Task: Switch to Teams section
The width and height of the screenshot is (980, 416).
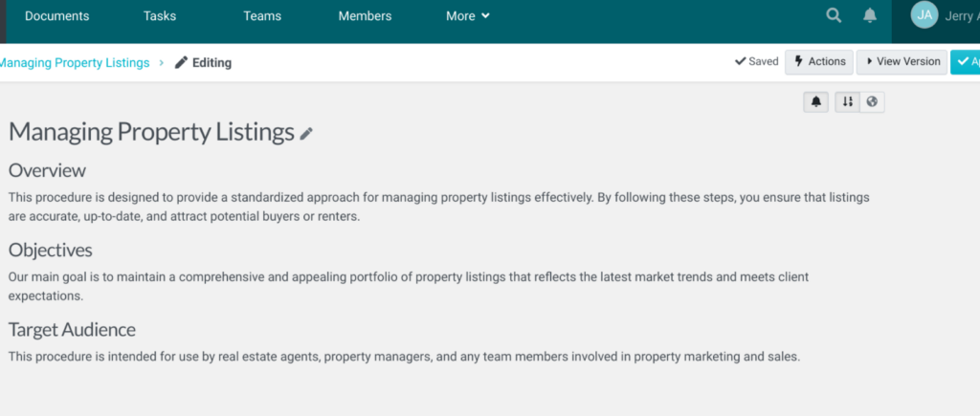Action: 262,16
